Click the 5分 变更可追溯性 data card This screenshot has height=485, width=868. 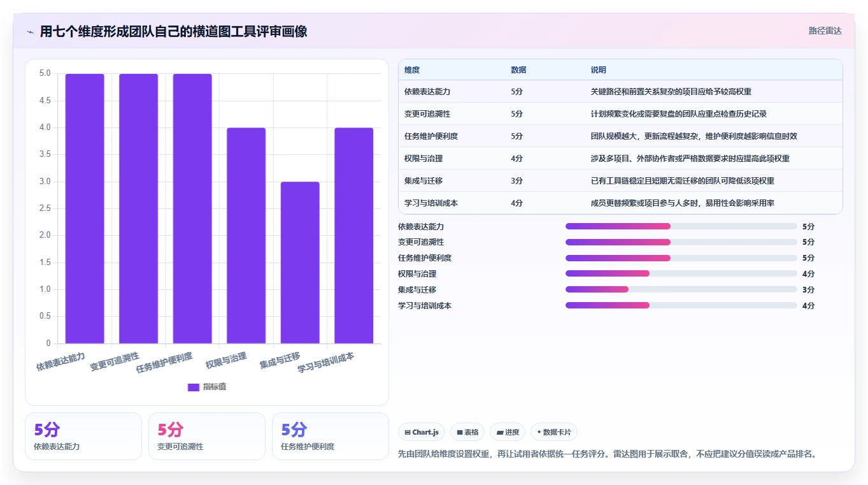click(x=207, y=436)
